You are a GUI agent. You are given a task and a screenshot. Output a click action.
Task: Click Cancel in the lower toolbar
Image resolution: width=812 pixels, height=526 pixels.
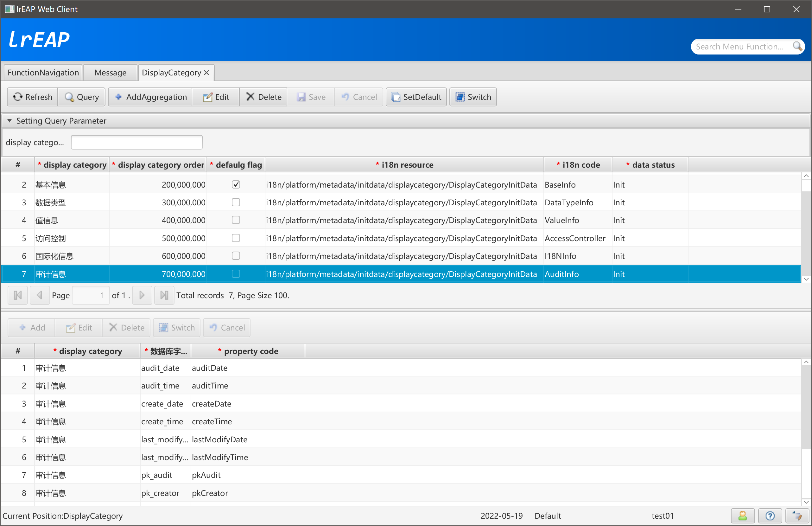(x=227, y=328)
